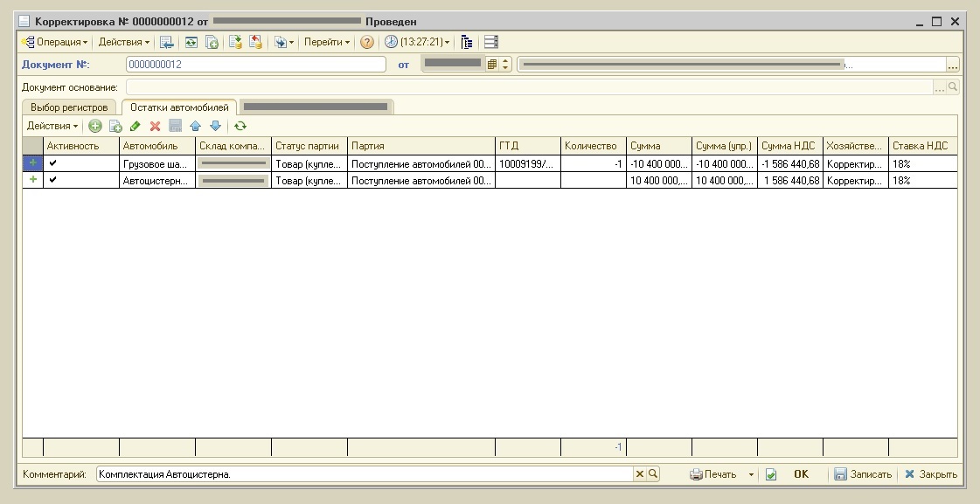Screen dimensions: 980x504
Task: Select the row marker of the Автоцистерн... row
Action: 33,180
